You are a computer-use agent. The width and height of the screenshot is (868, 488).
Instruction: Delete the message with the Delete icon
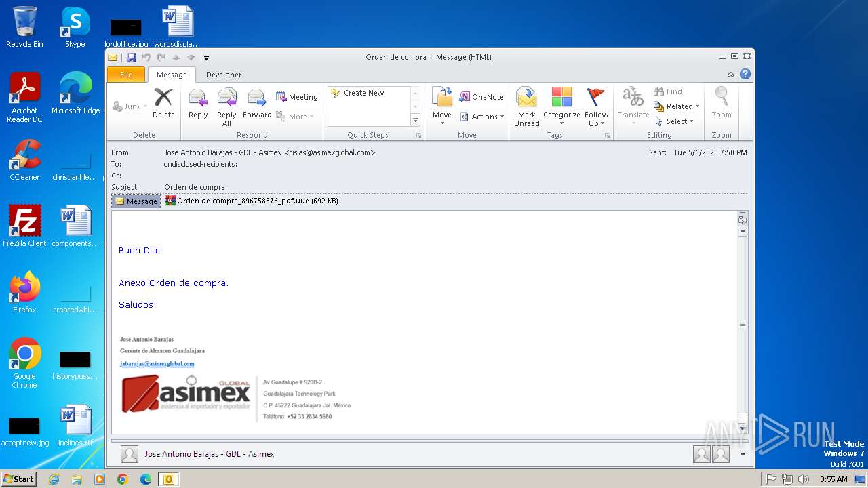click(x=163, y=104)
